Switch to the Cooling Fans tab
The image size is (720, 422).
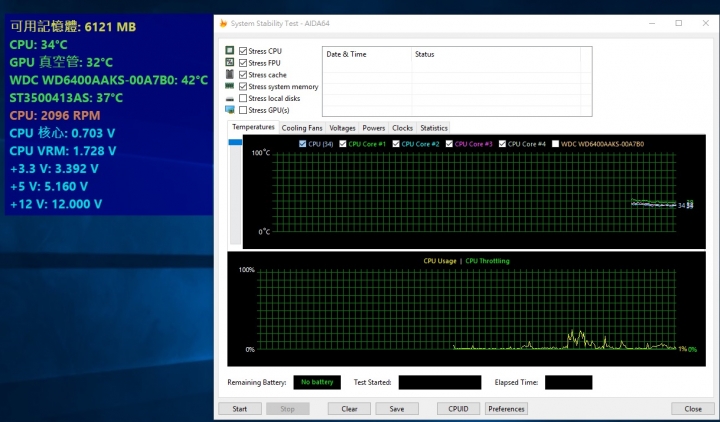302,128
